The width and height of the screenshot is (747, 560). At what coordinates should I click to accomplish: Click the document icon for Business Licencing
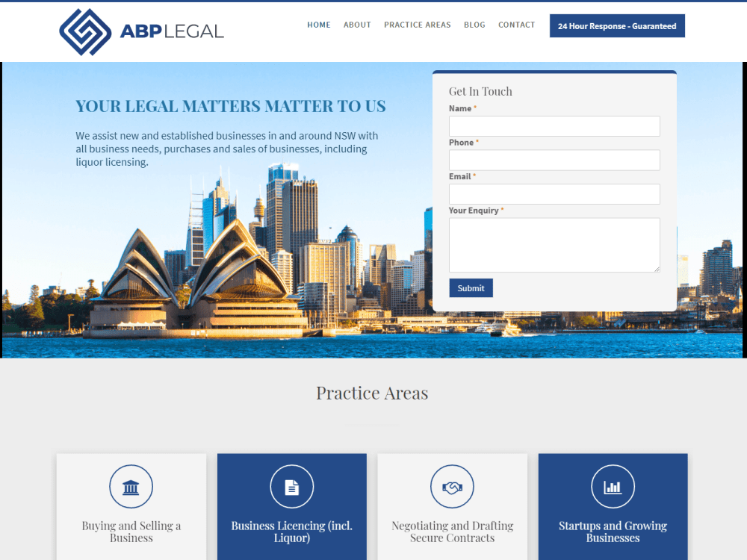[x=292, y=487]
